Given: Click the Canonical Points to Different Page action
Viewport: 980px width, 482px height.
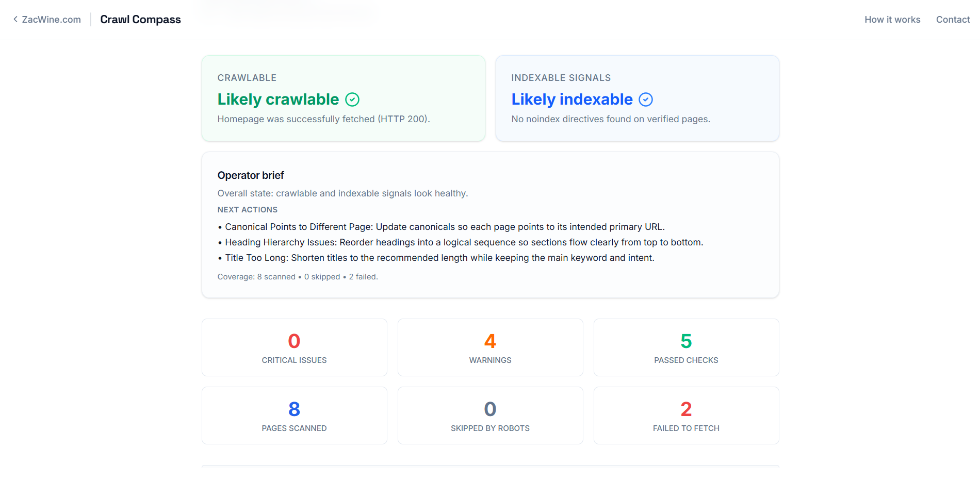Looking at the screenshot, I should click(x=442, y=227).
